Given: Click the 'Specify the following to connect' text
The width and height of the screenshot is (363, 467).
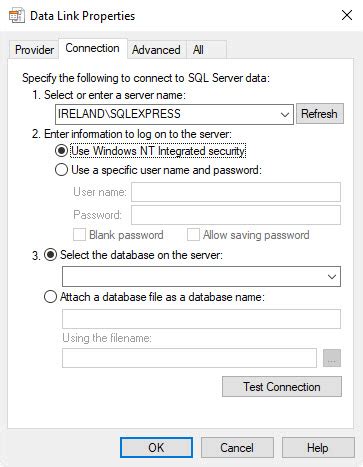Looking at the screenshot, I should [146, 78].
